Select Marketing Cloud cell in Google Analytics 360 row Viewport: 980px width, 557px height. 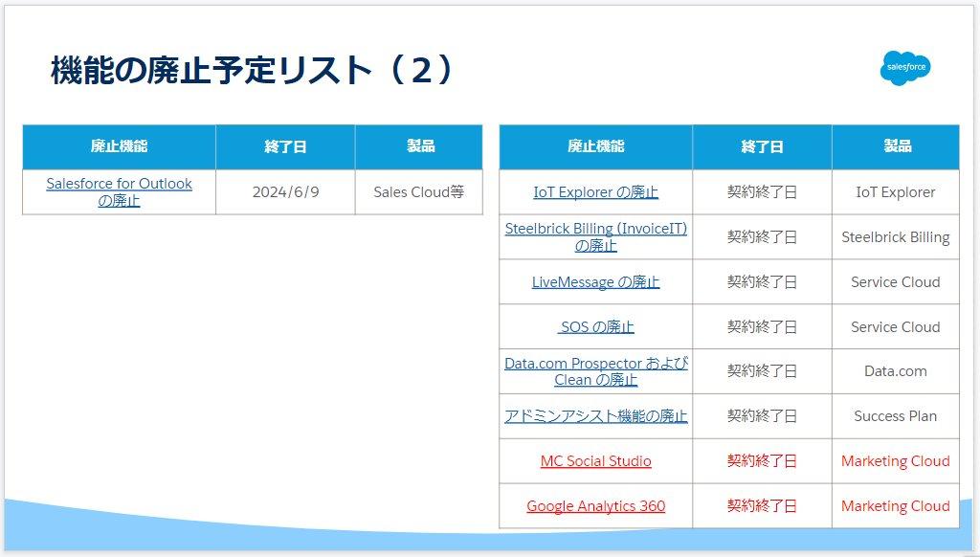point(896,505)
